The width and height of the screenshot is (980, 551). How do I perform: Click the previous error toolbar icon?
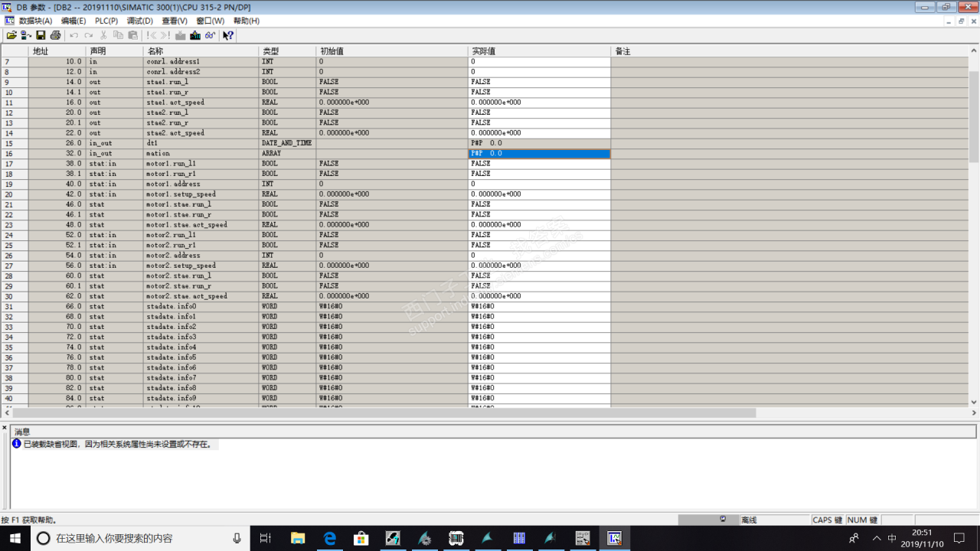click(x=151, y=35)
